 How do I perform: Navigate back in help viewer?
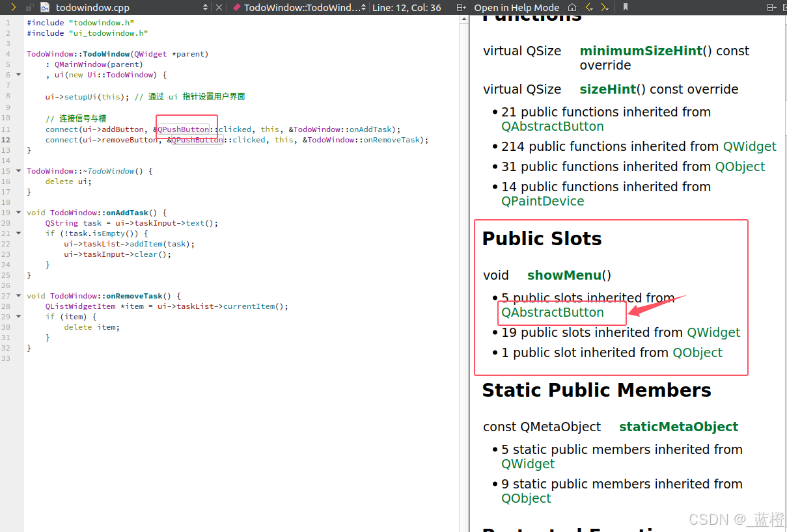[589, 7]
